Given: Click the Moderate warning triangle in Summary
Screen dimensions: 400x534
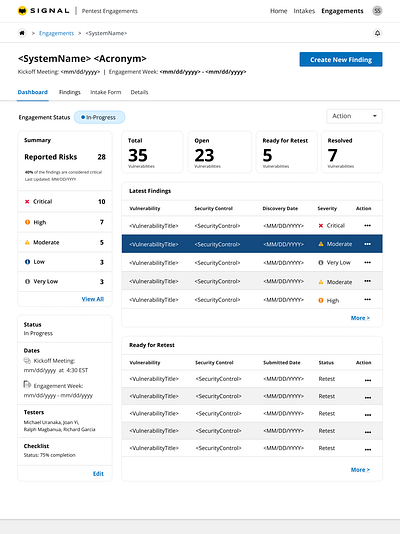Looking at the screenshot, I should tap(27, 242).
